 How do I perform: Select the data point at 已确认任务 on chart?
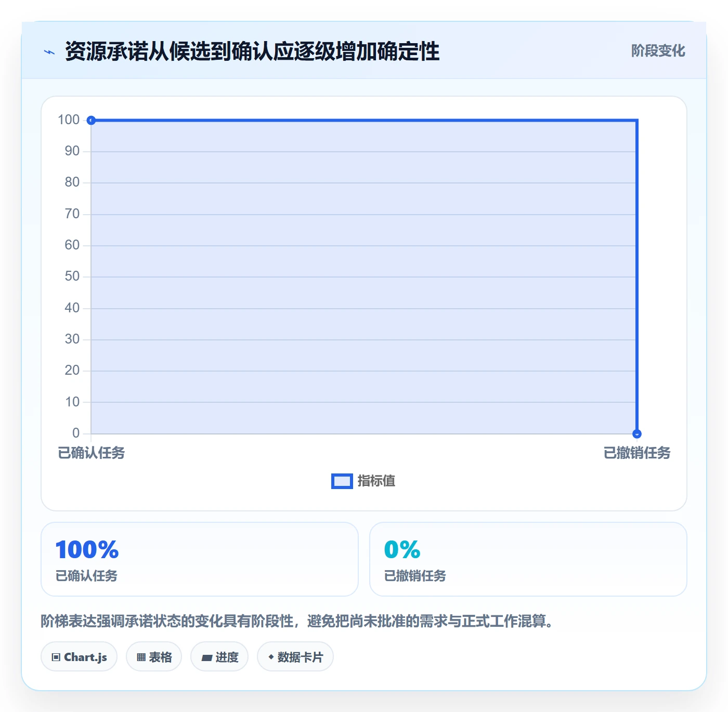pos(91,121)
